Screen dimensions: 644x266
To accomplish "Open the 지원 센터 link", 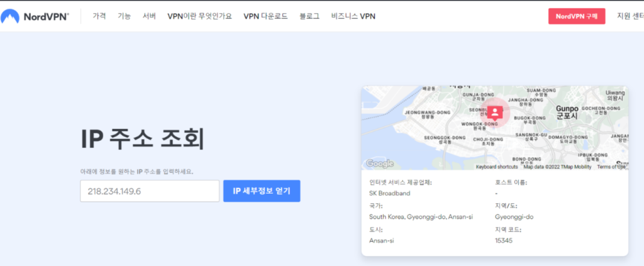I will pyautogui.click(x=630, y=16).
